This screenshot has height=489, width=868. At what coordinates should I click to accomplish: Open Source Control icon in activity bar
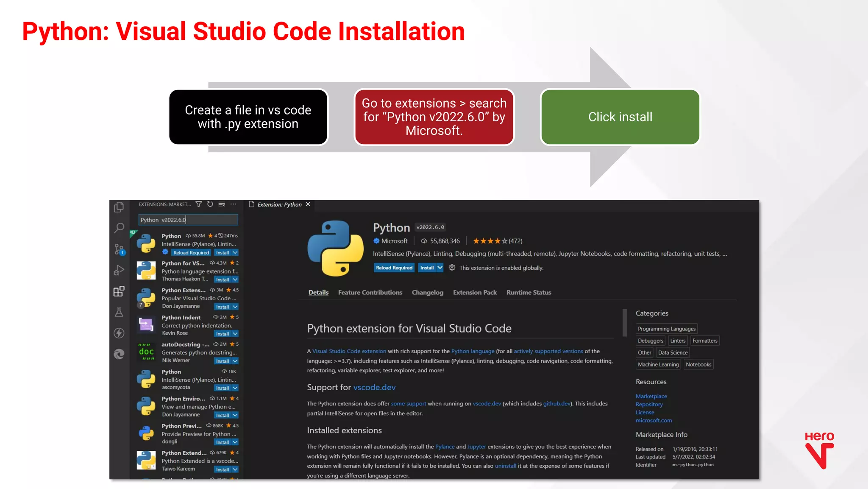click(x=119, y=249)
